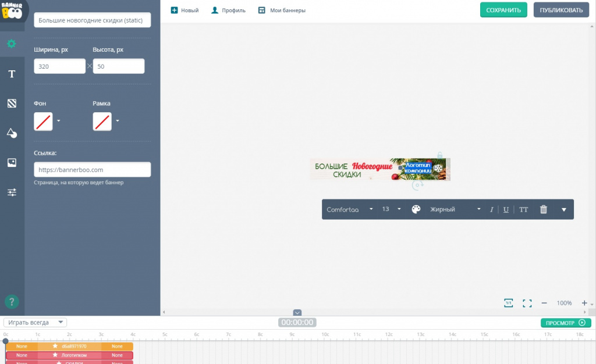Click the timeline playhead marker

[x=5, y=341]
